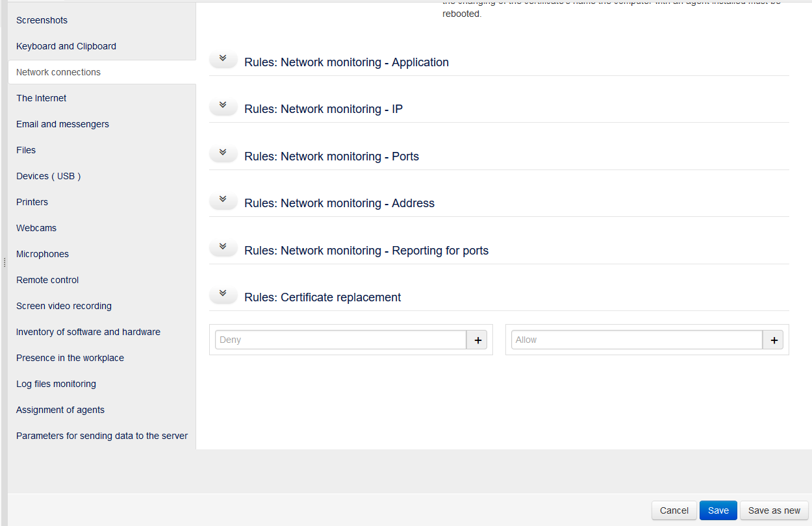Open Screen video recording settings
Screen dimensions: 812x526
64,306
